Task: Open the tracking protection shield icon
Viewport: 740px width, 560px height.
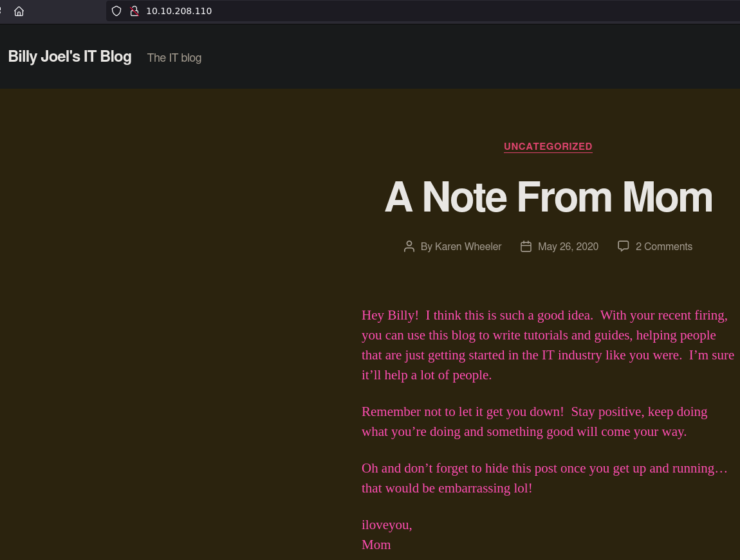Action: tap(116, 11)
